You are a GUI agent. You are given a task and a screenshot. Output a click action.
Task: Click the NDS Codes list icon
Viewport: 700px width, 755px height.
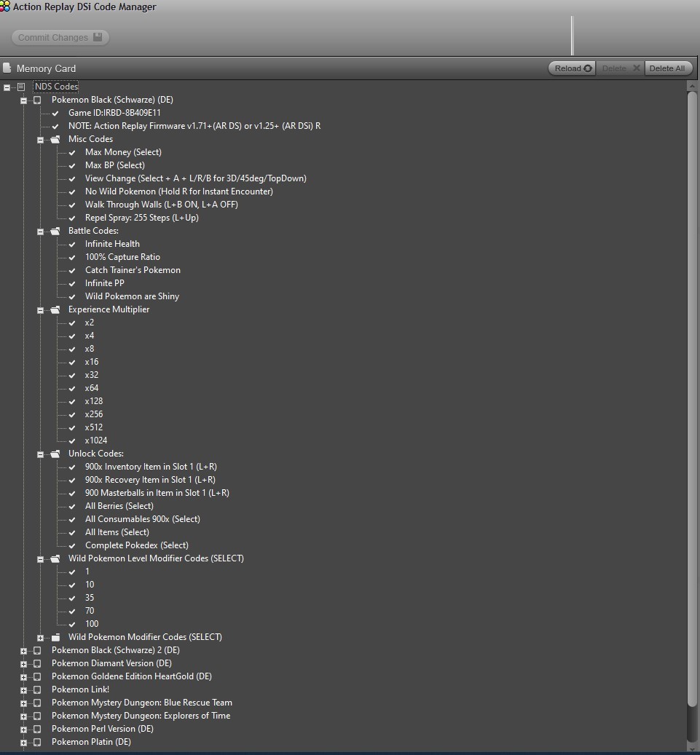point(21,87)
